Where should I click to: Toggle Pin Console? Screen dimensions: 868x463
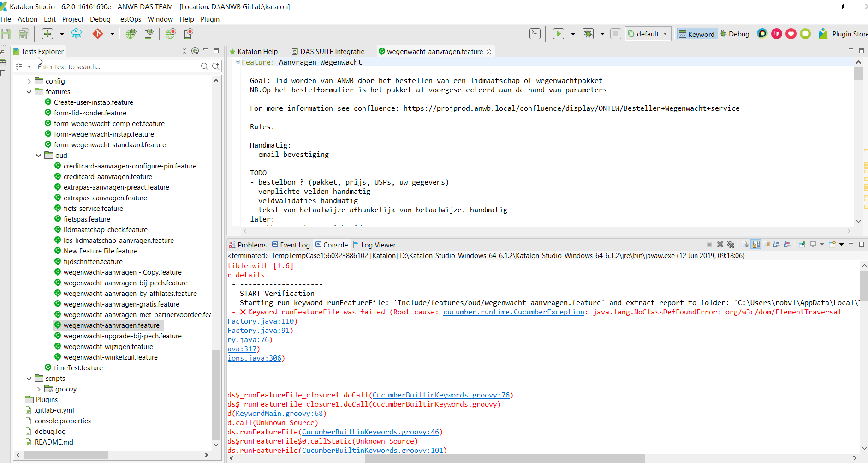click(x=802, y=245)
